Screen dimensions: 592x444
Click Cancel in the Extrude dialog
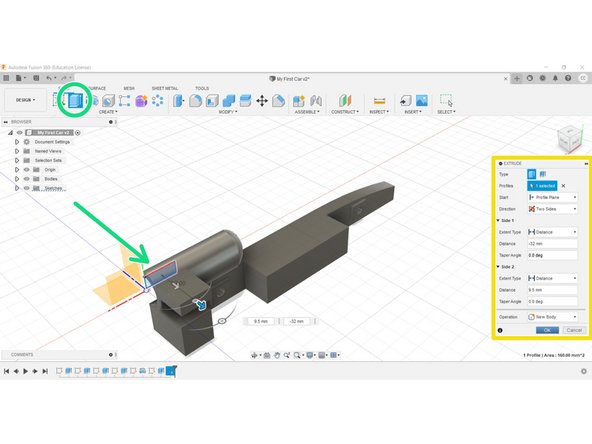(x=574, y=330)
